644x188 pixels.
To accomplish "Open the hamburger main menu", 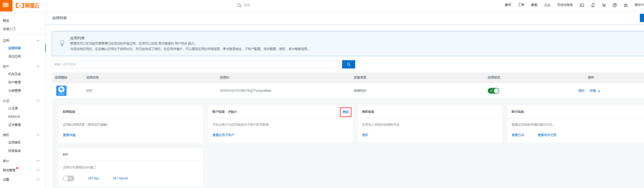I will click(x=6, y=5).
